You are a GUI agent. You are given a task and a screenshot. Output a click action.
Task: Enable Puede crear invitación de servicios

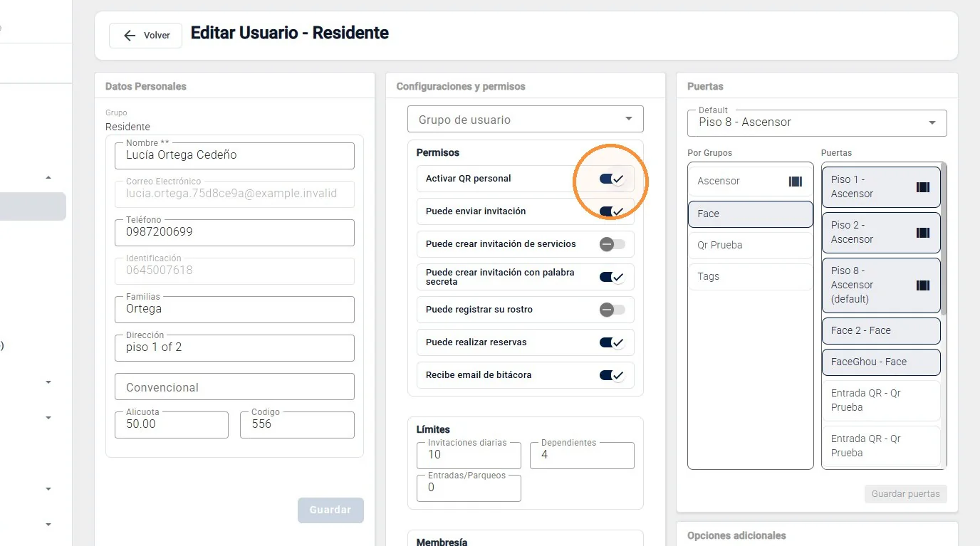point(612,244)
